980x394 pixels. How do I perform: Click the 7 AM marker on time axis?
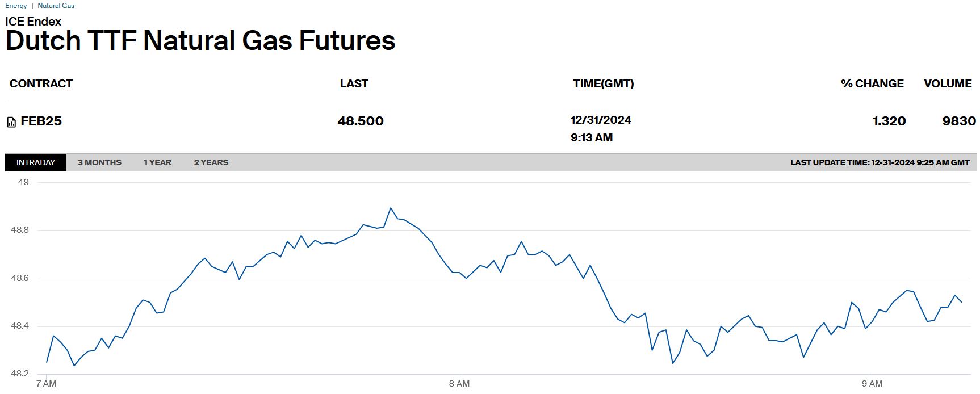(46, 384)
